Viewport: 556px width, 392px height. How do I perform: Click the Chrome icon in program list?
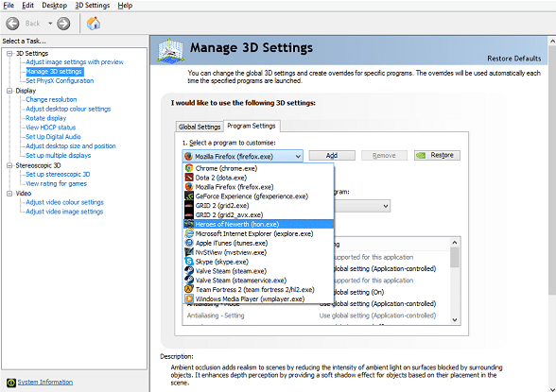pos(189,168)
